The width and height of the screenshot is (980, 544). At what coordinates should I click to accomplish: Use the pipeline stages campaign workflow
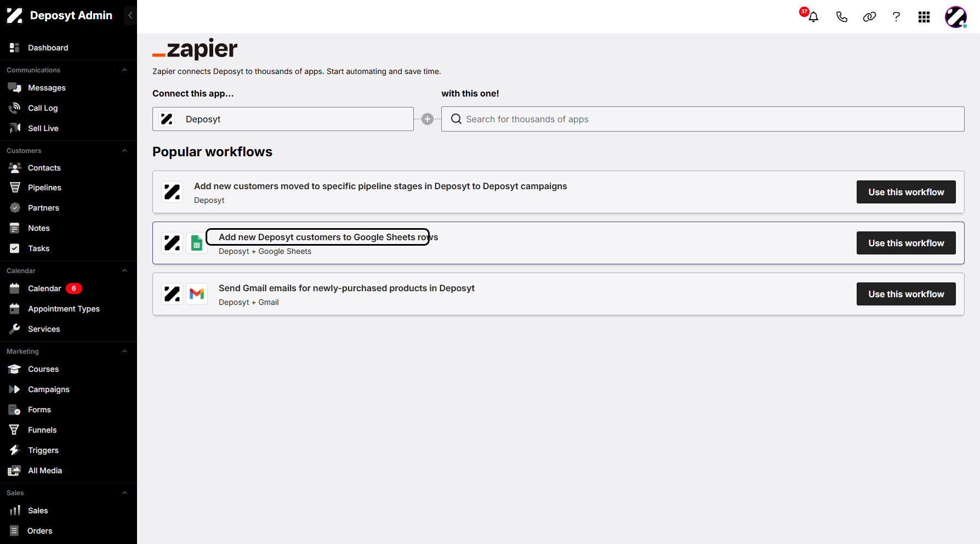click(x=906, y=192)
